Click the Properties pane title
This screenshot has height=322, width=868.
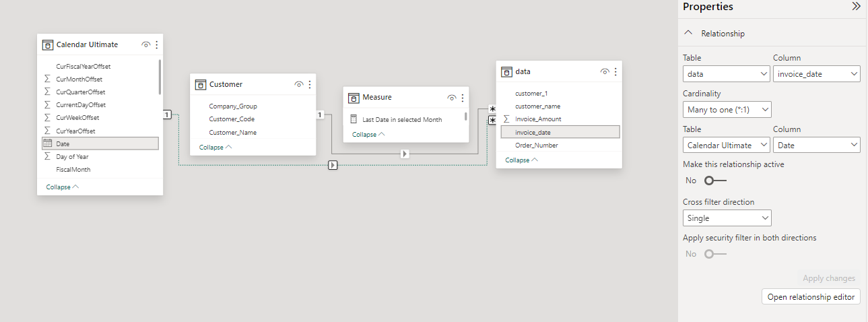[x=708, y=7]
